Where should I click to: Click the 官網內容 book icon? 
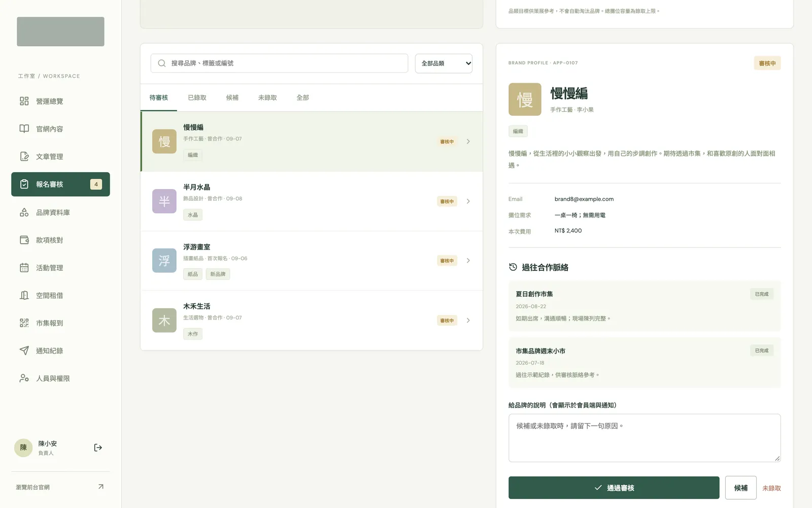pyautogui.click(x=24, y=129)
